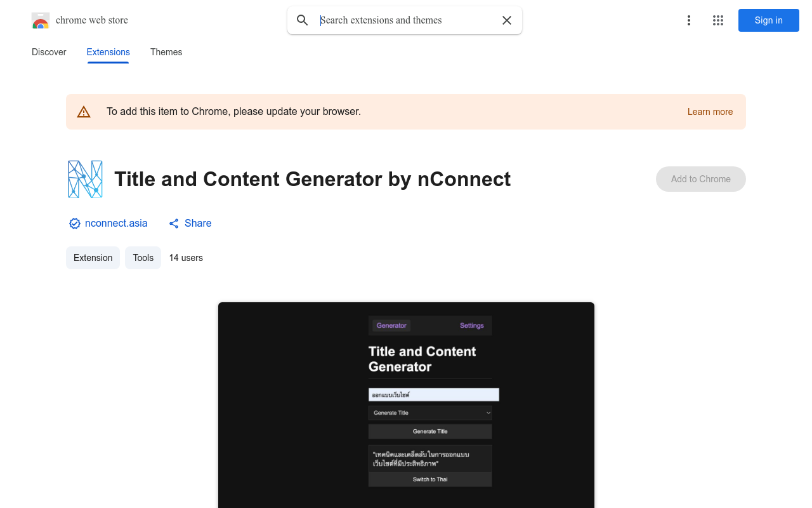Click the extension preview screenshot
Viewport: 812px width, 508px height.
(x=406, y=405)
